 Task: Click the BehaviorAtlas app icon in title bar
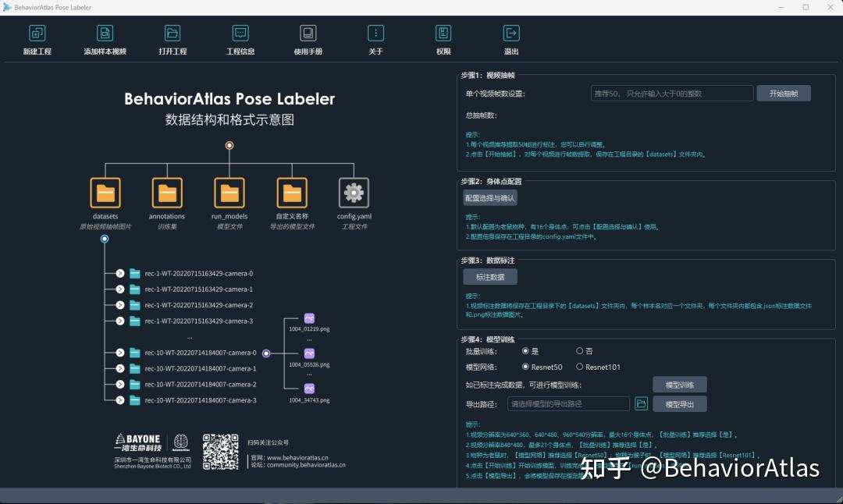(x=7, y=7)
